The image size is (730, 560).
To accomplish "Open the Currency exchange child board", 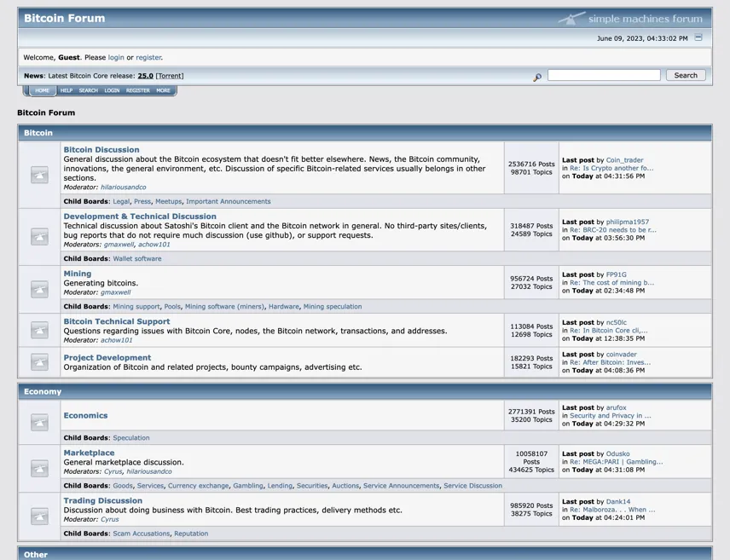I will click(199, 486).
